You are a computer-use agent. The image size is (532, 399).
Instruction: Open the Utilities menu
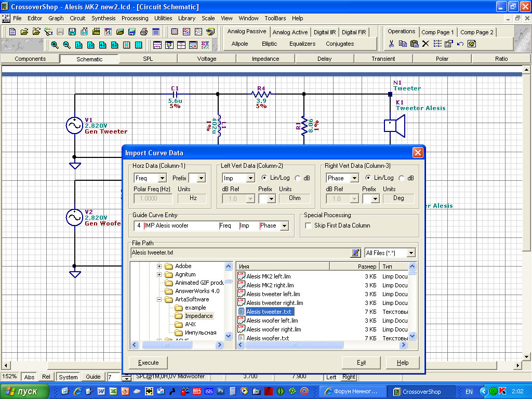163,18
